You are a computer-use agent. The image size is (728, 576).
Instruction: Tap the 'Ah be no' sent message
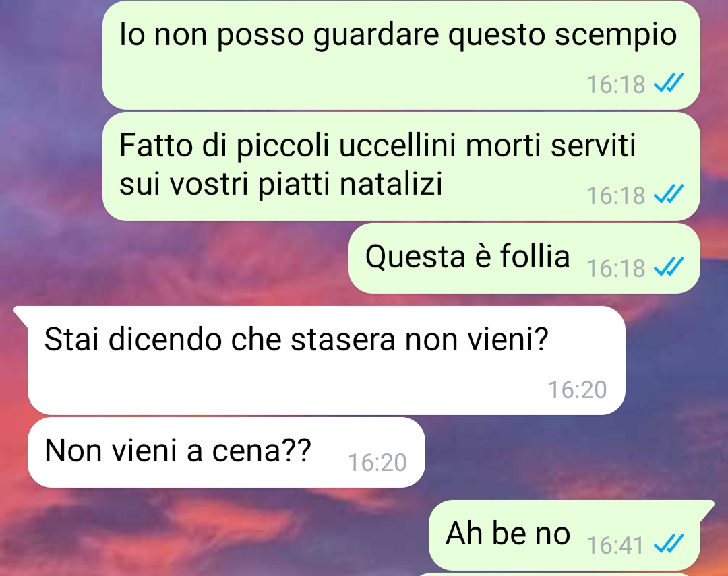coord(565,535)
